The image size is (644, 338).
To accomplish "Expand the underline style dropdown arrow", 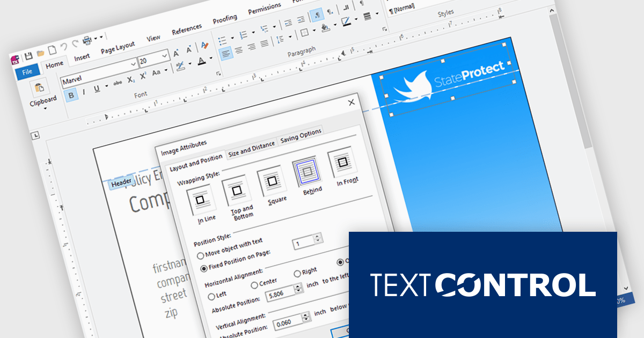I will pyautogui.click(x=106, y=86).
